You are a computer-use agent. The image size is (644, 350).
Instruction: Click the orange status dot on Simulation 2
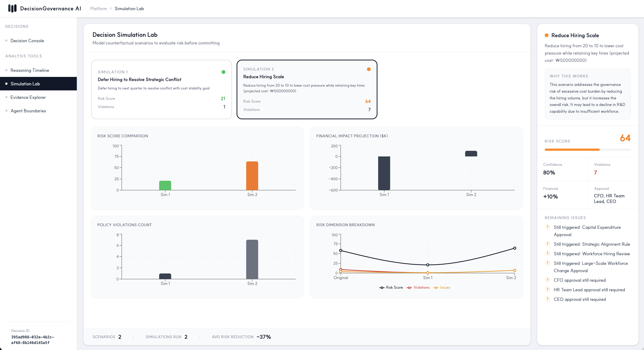coord(369,69)
